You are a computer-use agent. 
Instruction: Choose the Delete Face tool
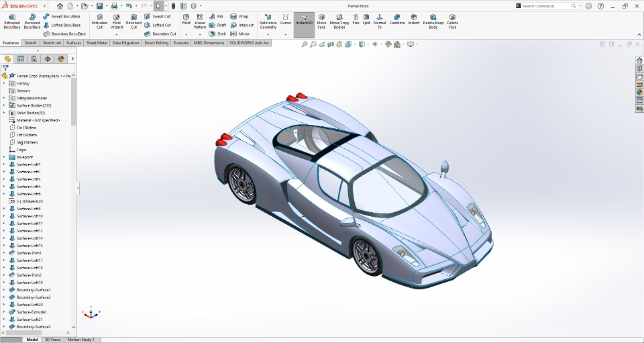(x=453, y=20)
